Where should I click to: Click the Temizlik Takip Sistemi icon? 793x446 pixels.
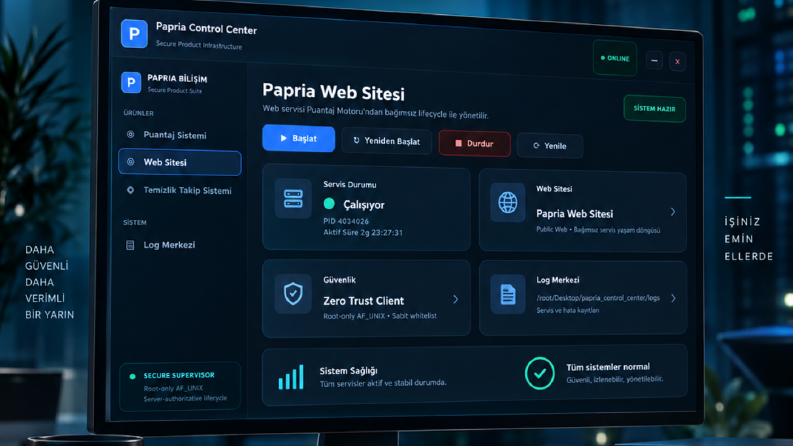click(130, 190)
